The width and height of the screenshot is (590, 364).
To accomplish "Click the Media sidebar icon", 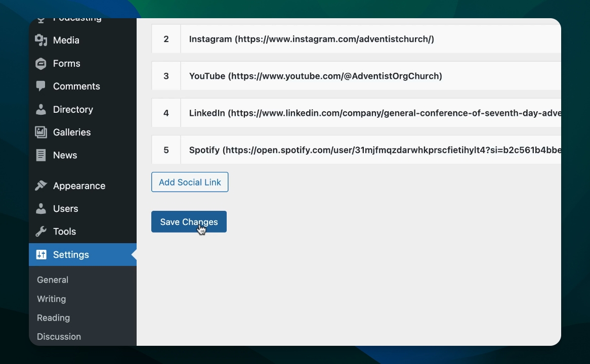I will coord(41,40).
